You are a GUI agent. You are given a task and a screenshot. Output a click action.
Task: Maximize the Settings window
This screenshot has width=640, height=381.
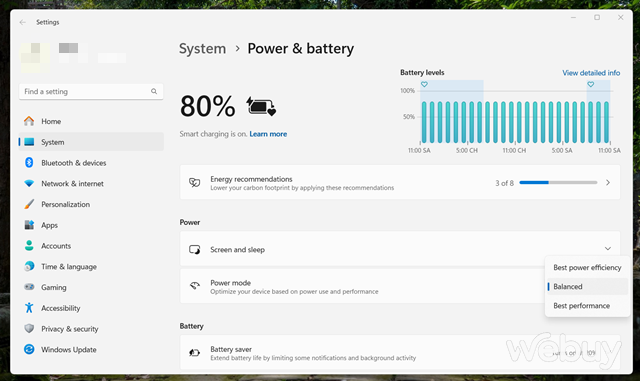597,18
